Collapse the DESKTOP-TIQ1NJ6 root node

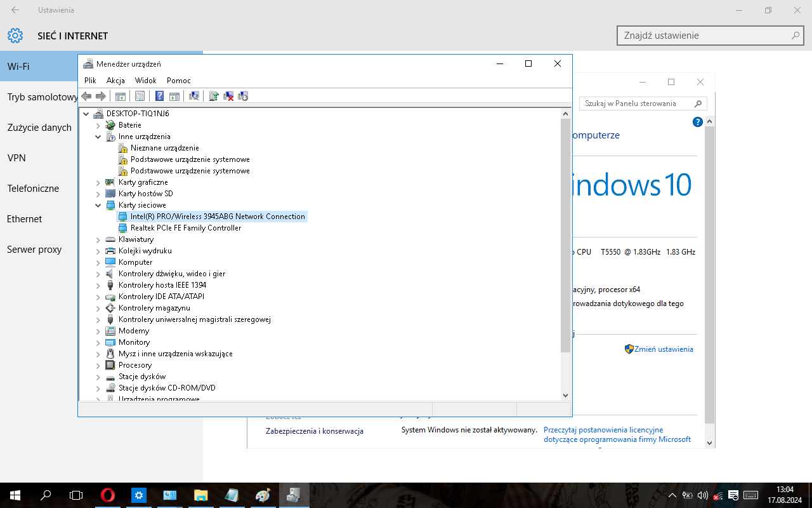click(x=86, y=114)
